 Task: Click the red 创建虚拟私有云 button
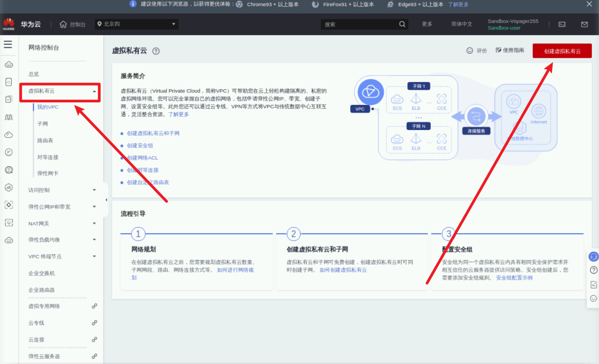click(562, 51)
